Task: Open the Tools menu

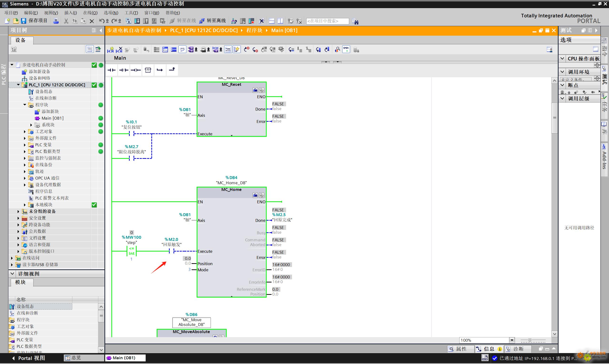Action: (131, 13)
